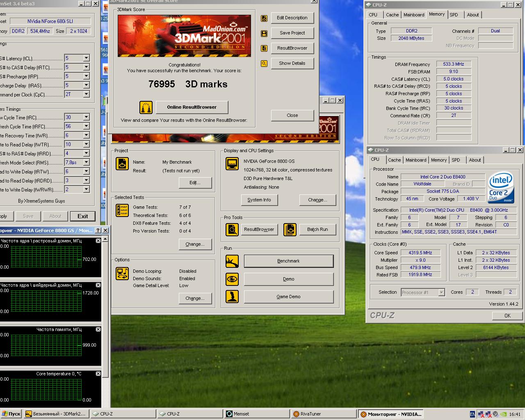The height and width of the screenshot is (420, 525).
Task: Switch to RivaTuner taskbar item
Action: [x=324, y=414]
